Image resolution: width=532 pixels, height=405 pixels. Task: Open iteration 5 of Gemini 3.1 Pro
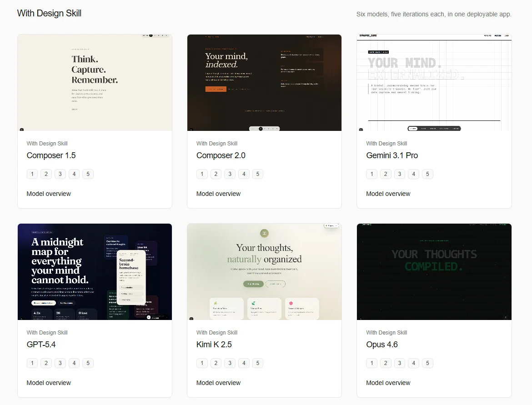[x=427, y=174]
